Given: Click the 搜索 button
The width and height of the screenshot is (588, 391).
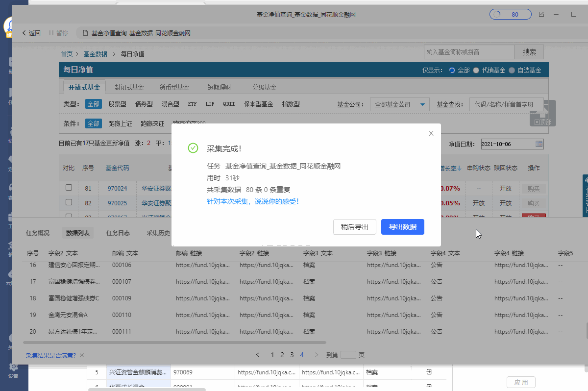Looking at the screenshot, I should point(529,52).
